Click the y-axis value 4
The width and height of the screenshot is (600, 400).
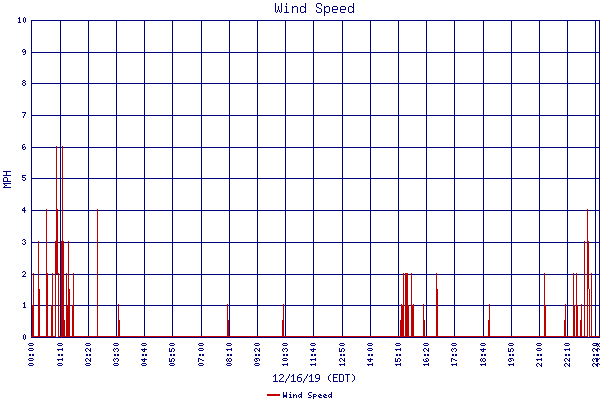click(x=24, y=210)
